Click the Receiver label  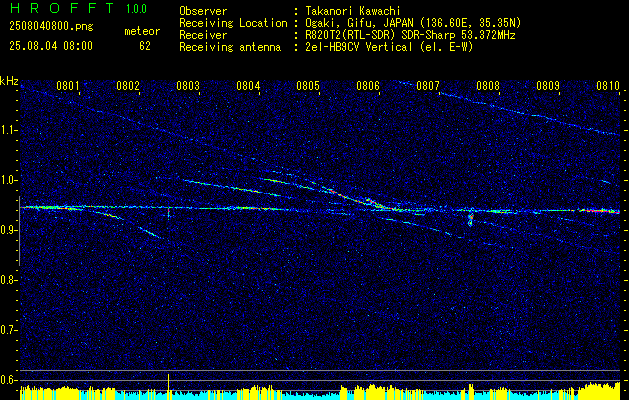pyautogui.click(x=203, y=35)
